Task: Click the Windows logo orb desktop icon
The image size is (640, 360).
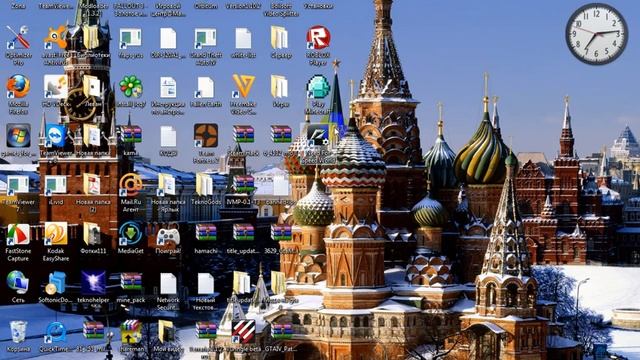Action: click(18, 136)
